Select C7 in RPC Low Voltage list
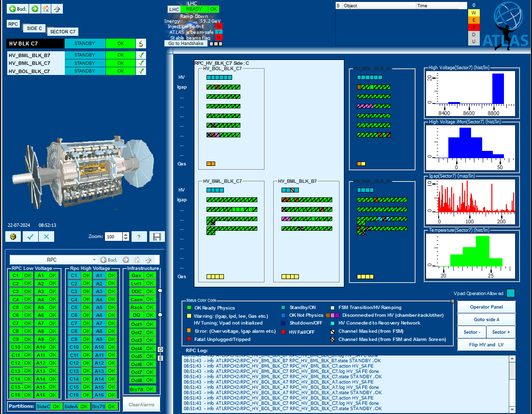Viewport: 532px width, 414px height. coord(16,324)
